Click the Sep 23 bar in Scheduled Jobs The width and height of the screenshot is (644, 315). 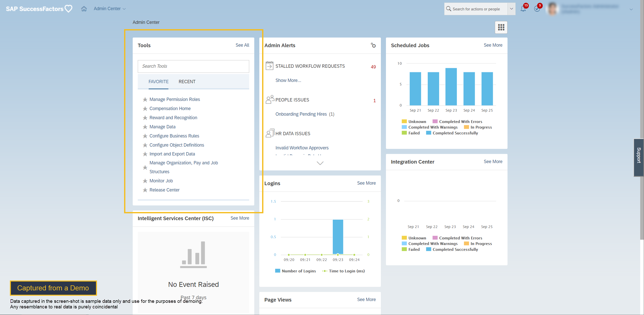[451, 87]
